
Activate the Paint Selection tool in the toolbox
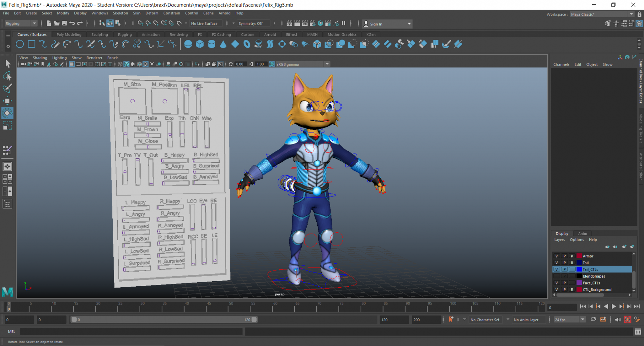tap(8, 88)
